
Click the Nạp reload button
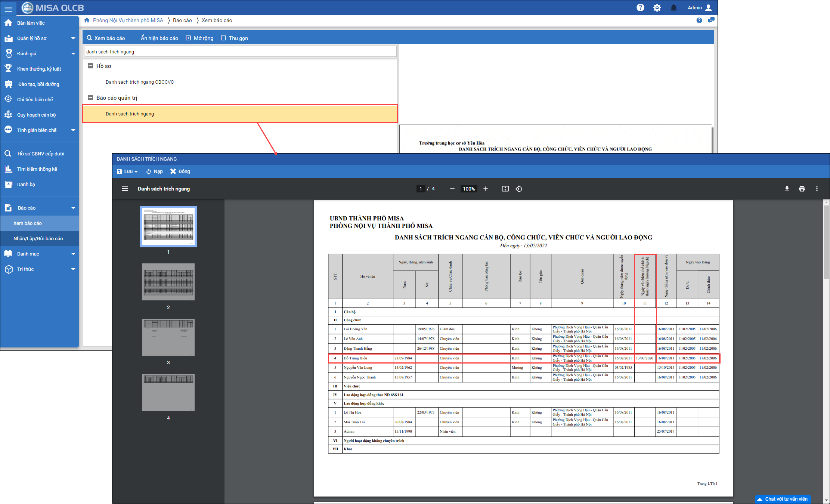click(154, 171)
